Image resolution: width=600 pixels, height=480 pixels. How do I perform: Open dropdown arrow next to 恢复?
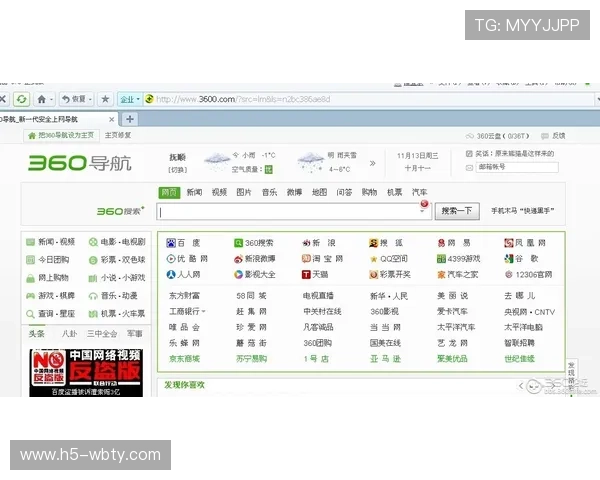click(x=90, y=100)
